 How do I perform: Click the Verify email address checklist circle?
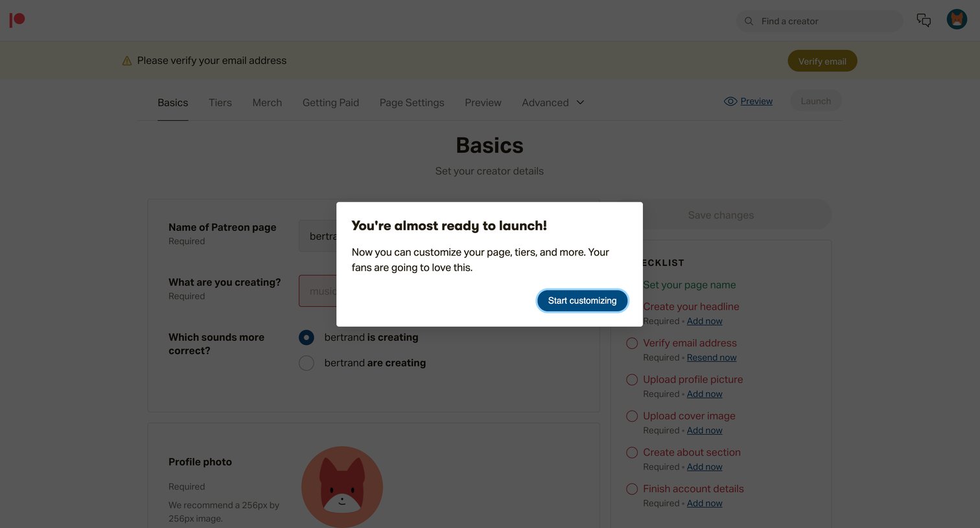pyautogui.click(x=632, y=343)
